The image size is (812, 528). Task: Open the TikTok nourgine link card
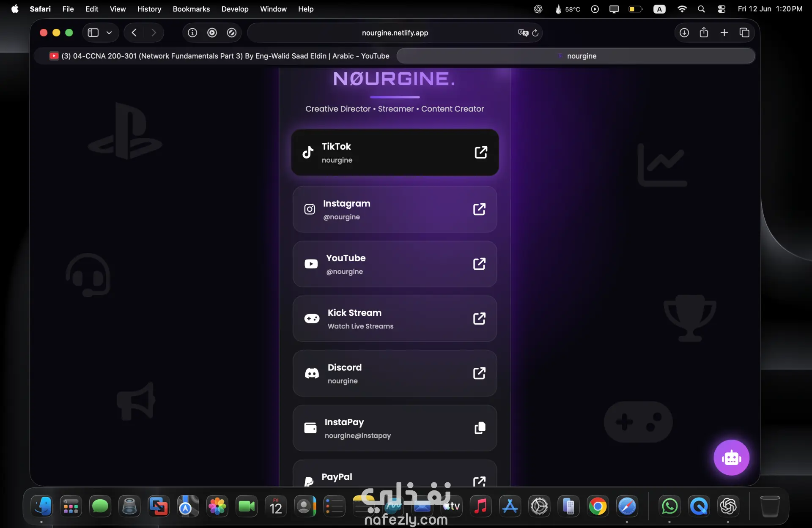[x=395, y=152]
